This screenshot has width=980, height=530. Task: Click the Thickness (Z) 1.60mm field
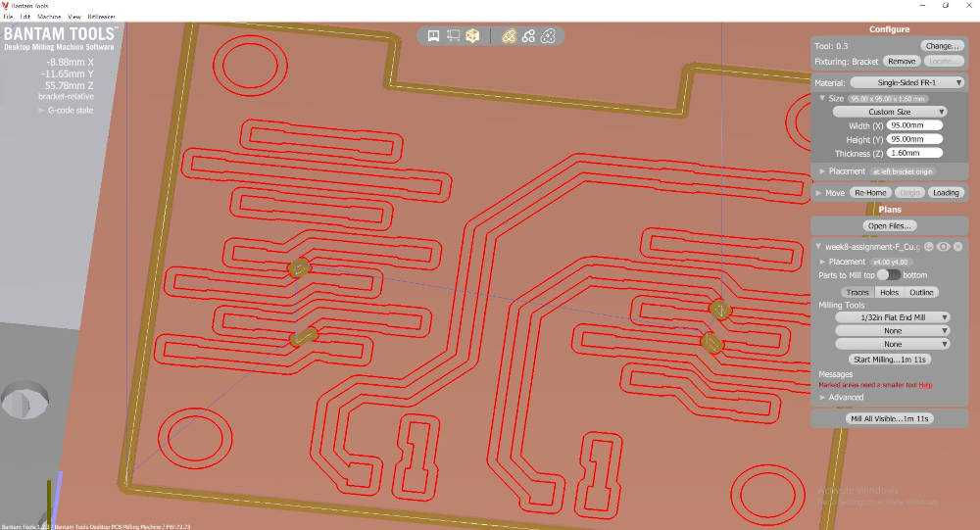click(x=914, y=153)
